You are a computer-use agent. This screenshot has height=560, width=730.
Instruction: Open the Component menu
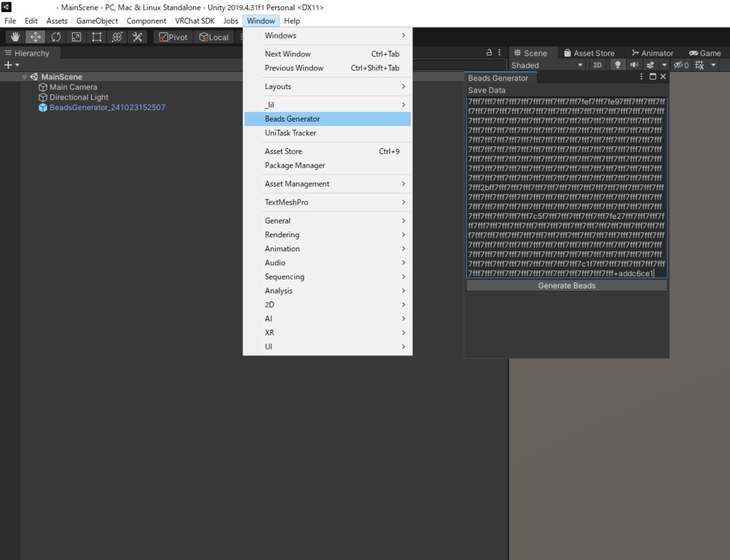pos(146,21)
